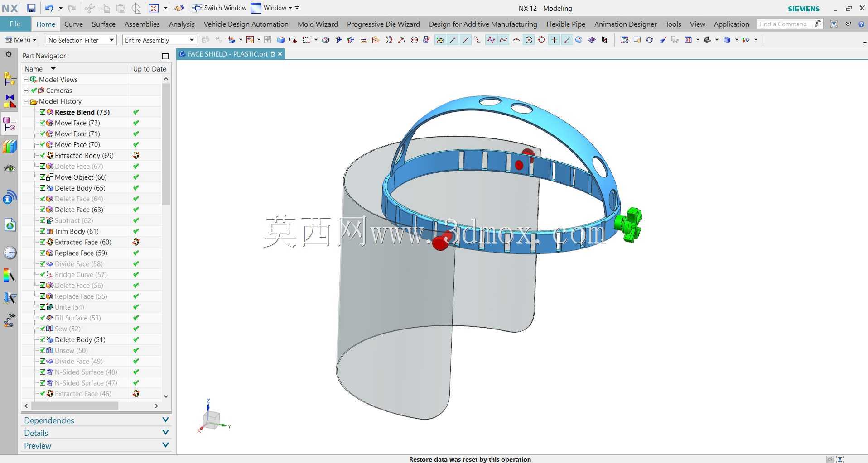Open the Flexible Pipe tab
The height and width of the screenshot is (463, 868).
click(x=565, y=24)
